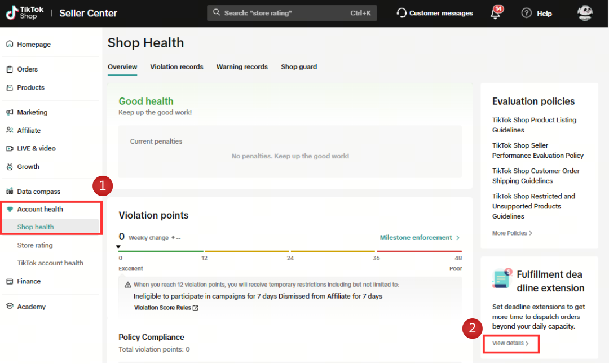Viewport: 609px width, 364px height.
Task: Expand More Policies link
Action: 512,233
